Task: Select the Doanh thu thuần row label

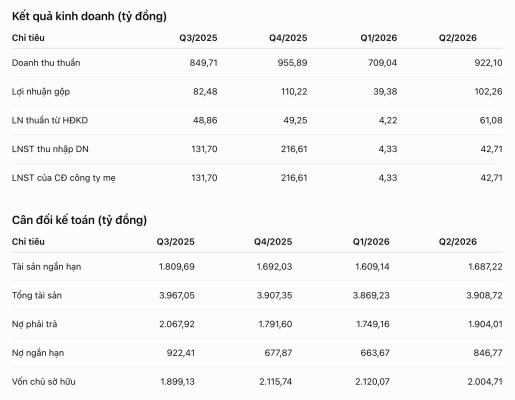Action: pos(46,63)
